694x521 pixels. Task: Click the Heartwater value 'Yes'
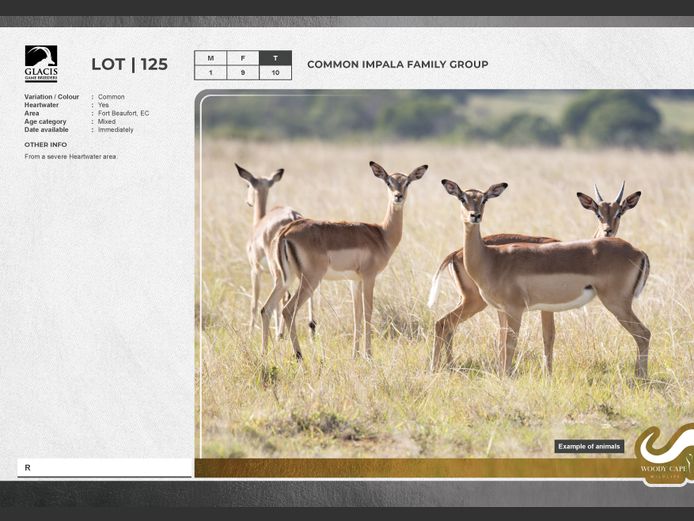pyautogui.click(x=103, y=105)
